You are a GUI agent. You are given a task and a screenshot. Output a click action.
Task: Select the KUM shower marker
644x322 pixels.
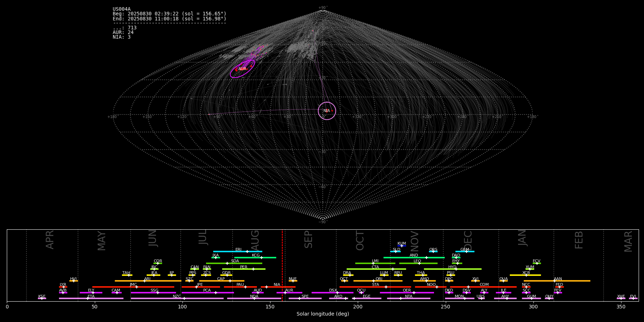click(402, 246)
